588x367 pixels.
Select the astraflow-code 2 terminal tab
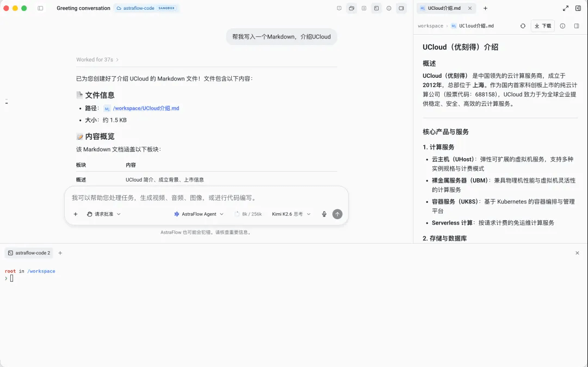point(29,253)
